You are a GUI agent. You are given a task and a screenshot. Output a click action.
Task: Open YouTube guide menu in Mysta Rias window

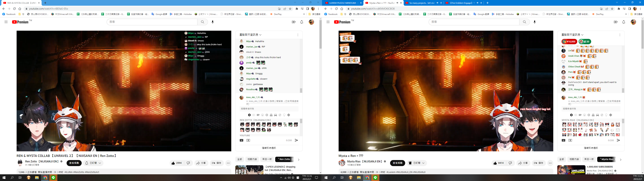[x=328, y=22]
